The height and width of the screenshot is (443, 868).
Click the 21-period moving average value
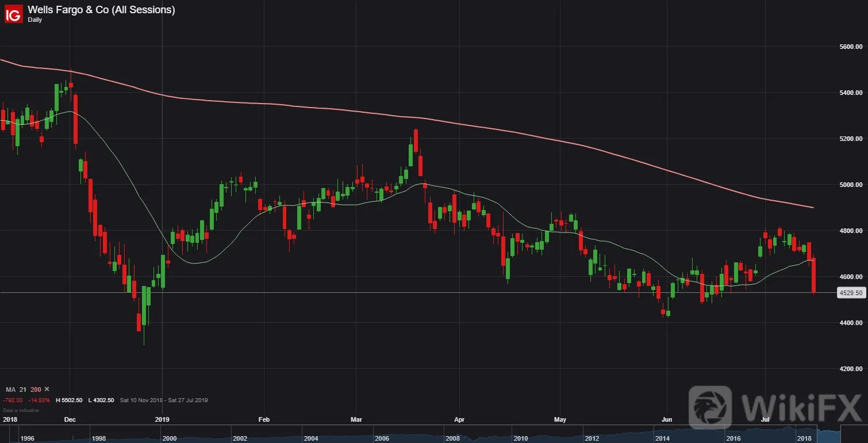(23, 389)
